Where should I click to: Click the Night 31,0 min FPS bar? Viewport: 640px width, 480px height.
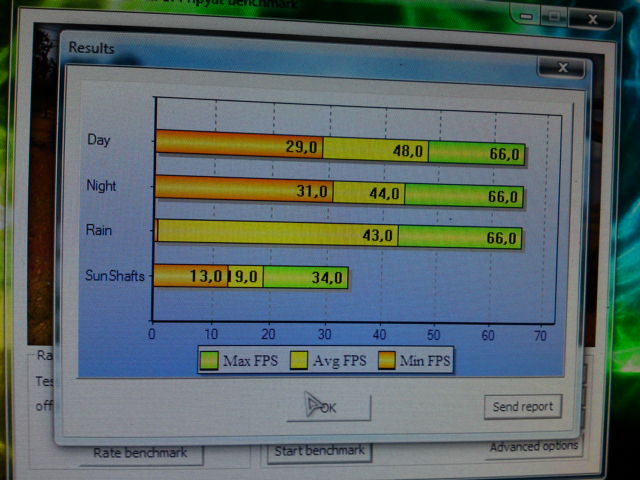244,189
